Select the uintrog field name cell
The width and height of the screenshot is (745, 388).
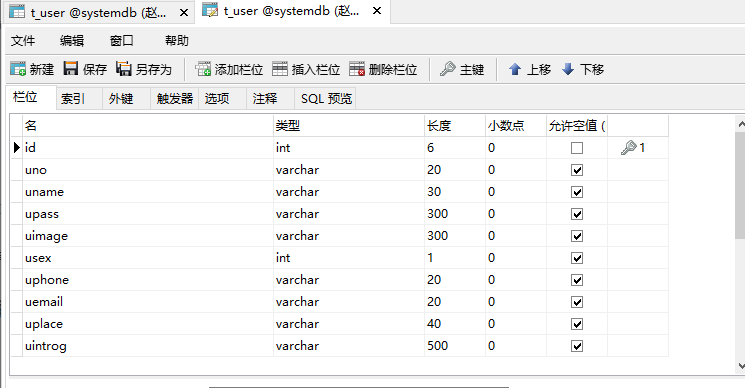coord(148,346)
